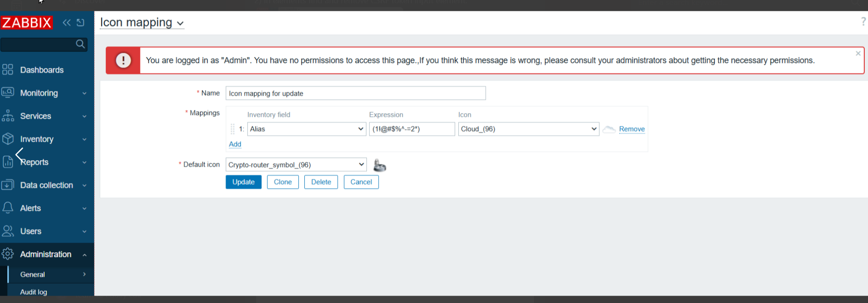868x303 pixels.
Task: Collapse the sidebar with double-arrow icon
Action: (67, 22)
